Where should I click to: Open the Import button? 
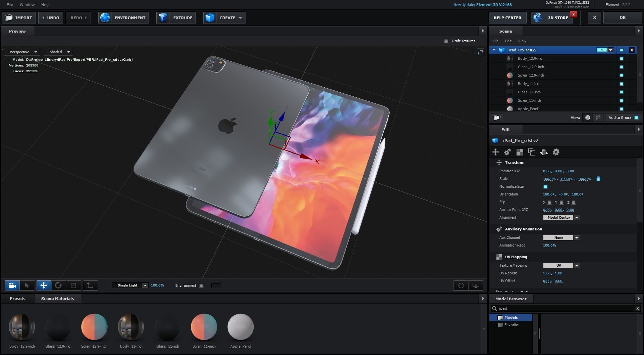(x=19, y=18)
